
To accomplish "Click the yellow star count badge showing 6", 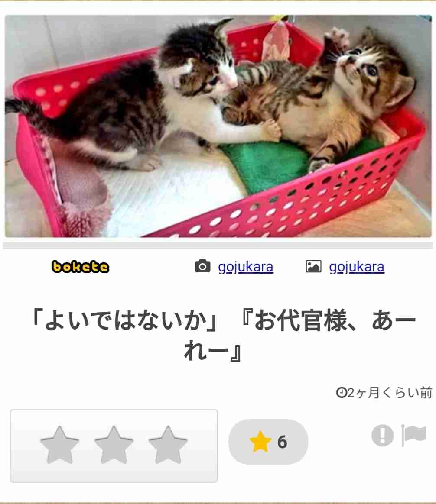I will (x=268, y=442).
